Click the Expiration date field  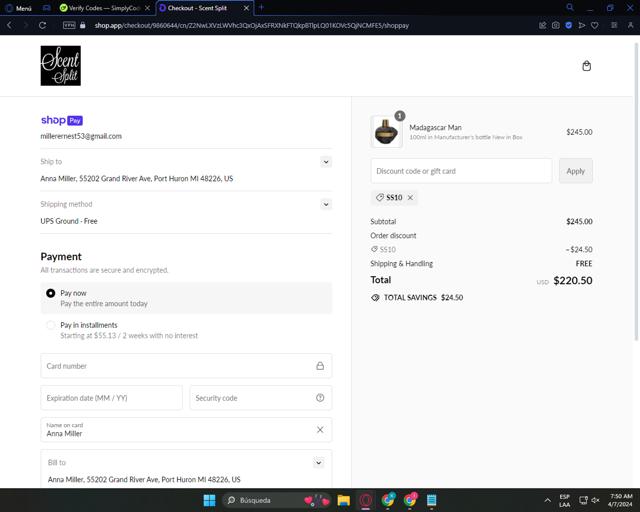[x=111, y=398]
